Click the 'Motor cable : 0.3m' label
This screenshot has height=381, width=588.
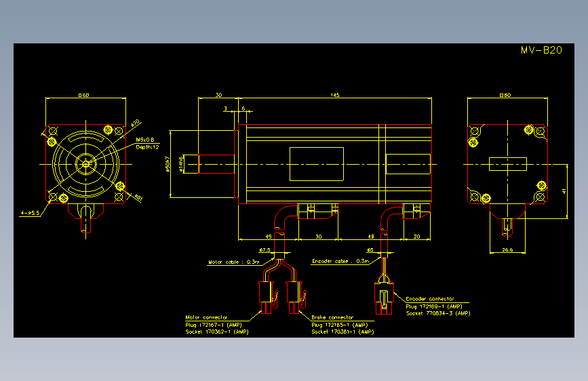pos(233,262)
